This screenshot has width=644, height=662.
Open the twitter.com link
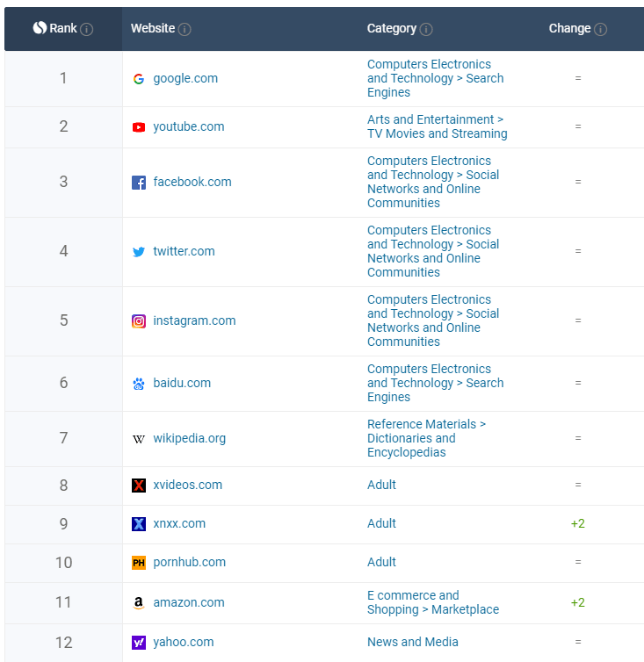[184, 251]
